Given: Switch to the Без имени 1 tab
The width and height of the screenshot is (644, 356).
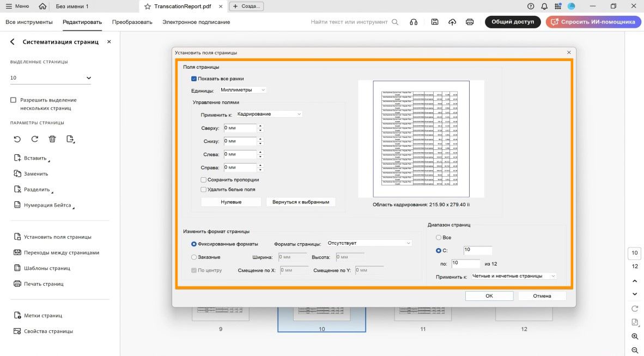Looking at the screenshot, I should pos(72,6).
